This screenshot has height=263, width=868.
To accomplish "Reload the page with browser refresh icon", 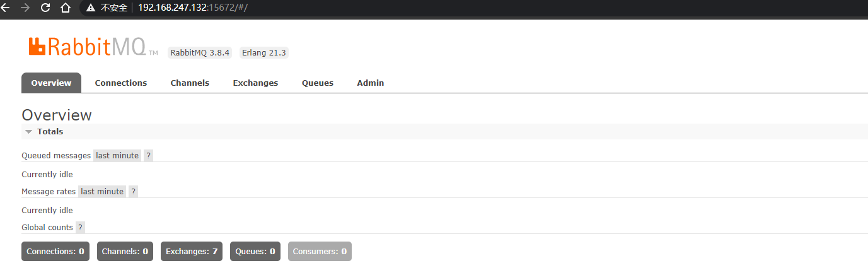I will pos(45,8).
